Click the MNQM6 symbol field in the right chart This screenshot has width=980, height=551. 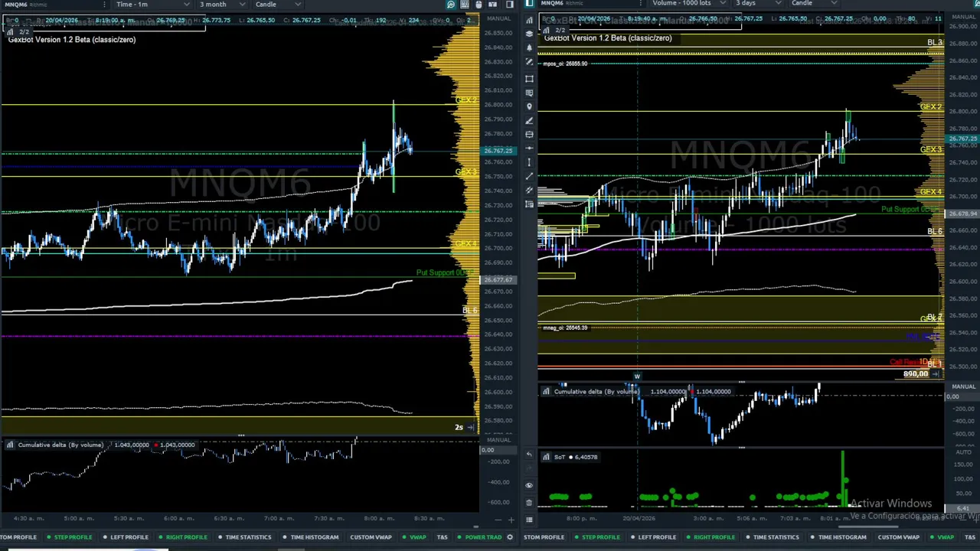tap(591, 4)
